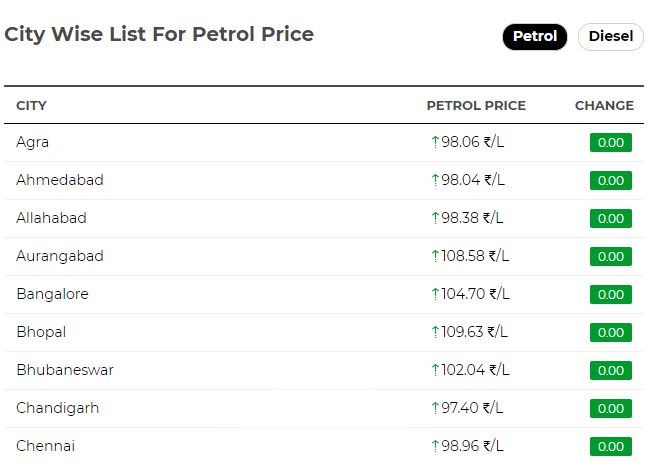
Task: Click the PETROL PRICE column header
Action: tap(476, 105)
